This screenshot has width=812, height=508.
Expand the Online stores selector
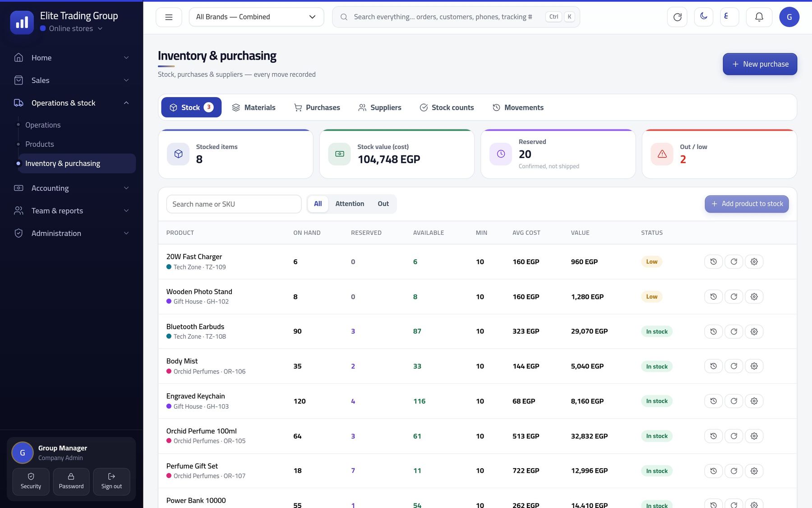point(71,28)
